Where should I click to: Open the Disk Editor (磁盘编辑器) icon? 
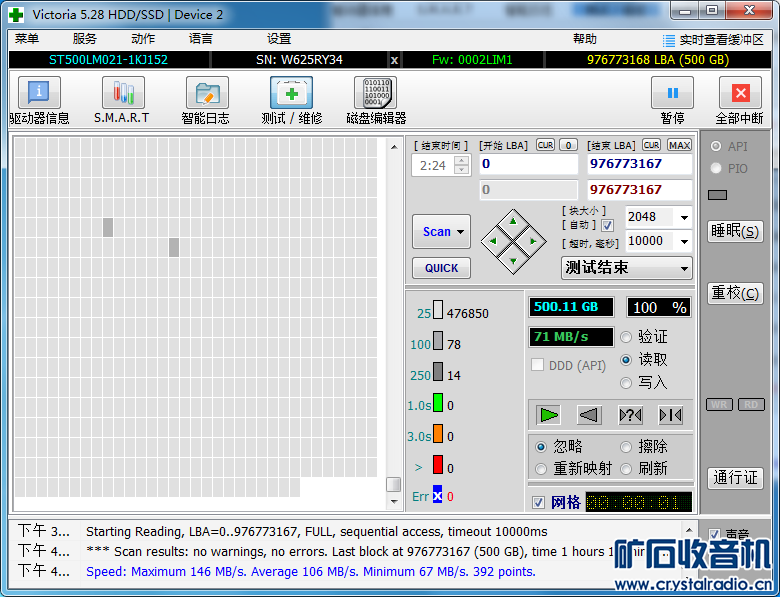pyautogui.click(x=376, y=93)
